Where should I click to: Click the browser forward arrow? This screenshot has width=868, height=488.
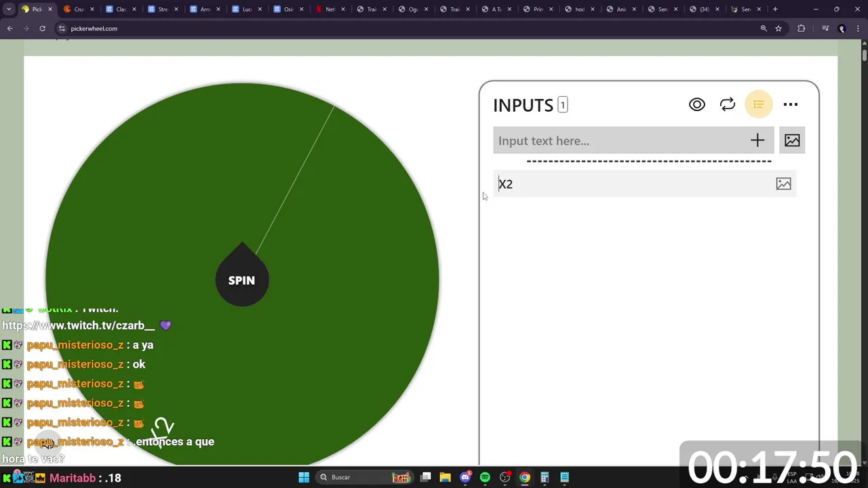pyautogui.click(x=26, y=28)
